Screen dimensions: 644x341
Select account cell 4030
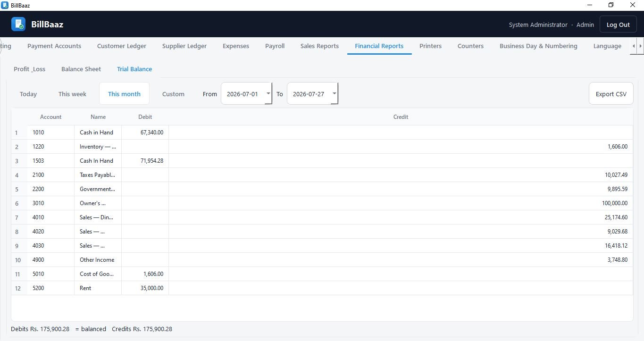click(50, 246)
